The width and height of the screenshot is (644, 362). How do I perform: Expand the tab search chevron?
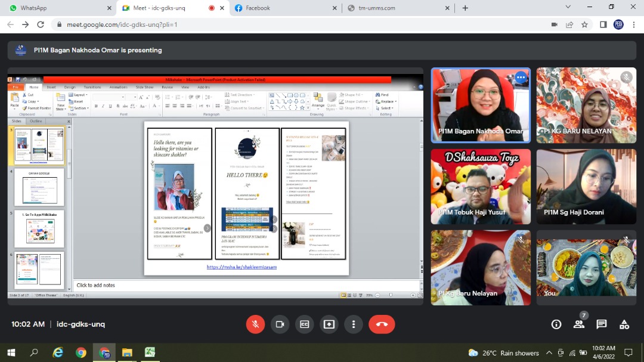568,7
